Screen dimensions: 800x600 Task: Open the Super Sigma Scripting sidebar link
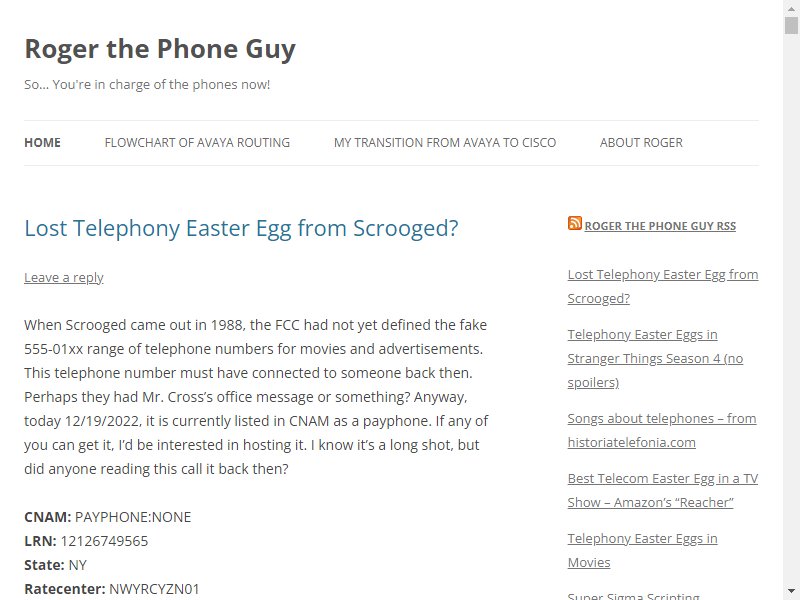(634, 595)
